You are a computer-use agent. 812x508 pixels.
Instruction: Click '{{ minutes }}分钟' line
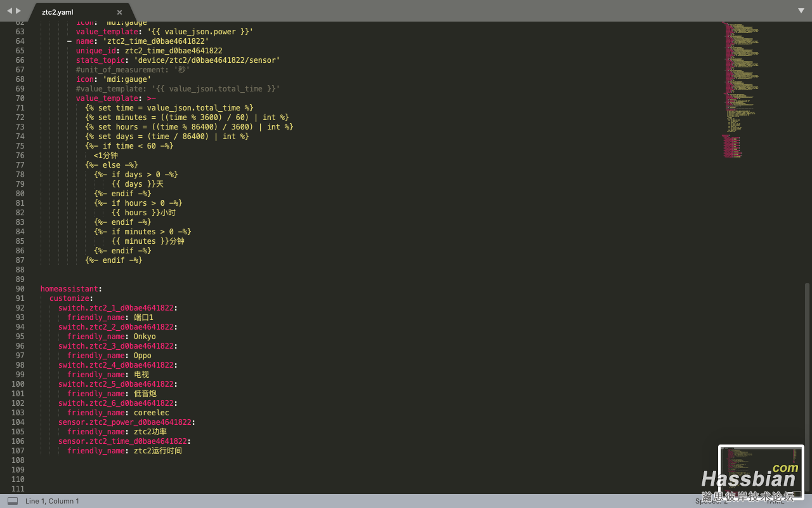(x=148, y=241)
